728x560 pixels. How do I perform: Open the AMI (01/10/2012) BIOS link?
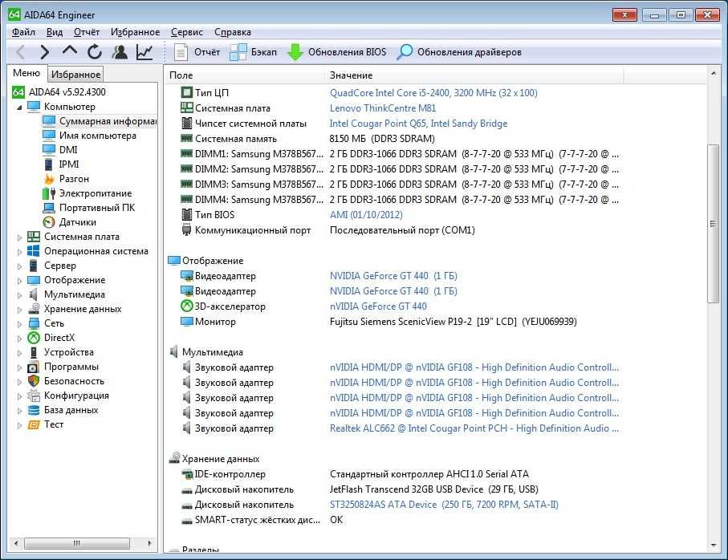[x=366, y=215]
